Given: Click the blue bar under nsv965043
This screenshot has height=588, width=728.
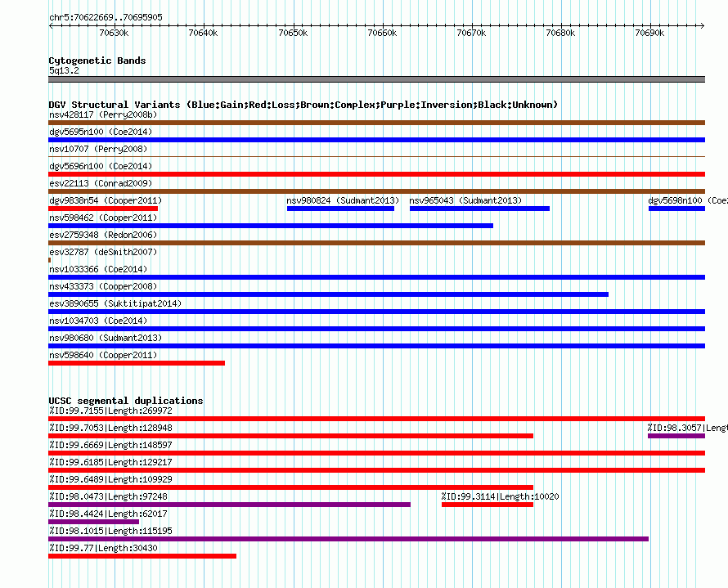Looking at the screenshot, I should (479, 209).
